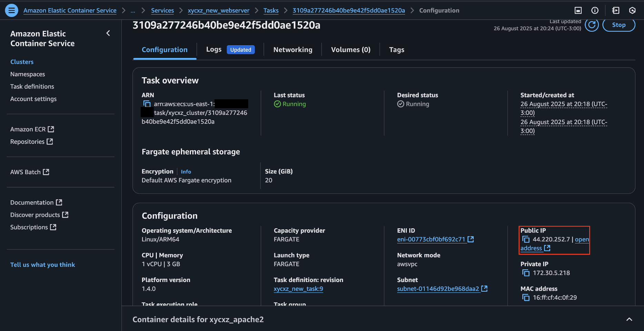This screenshot has width=644, height=331.
Task: Click the info panel icon in the header
Action: click(x=595, y=10)
